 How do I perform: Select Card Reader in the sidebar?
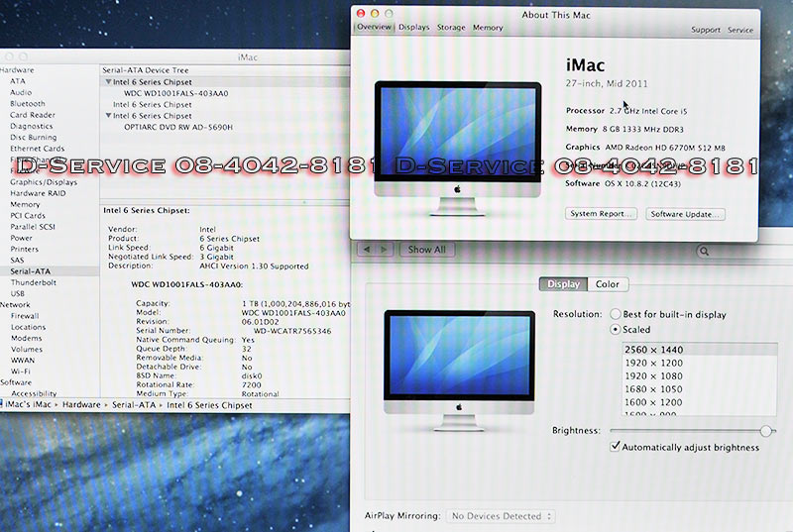point(33,115)
